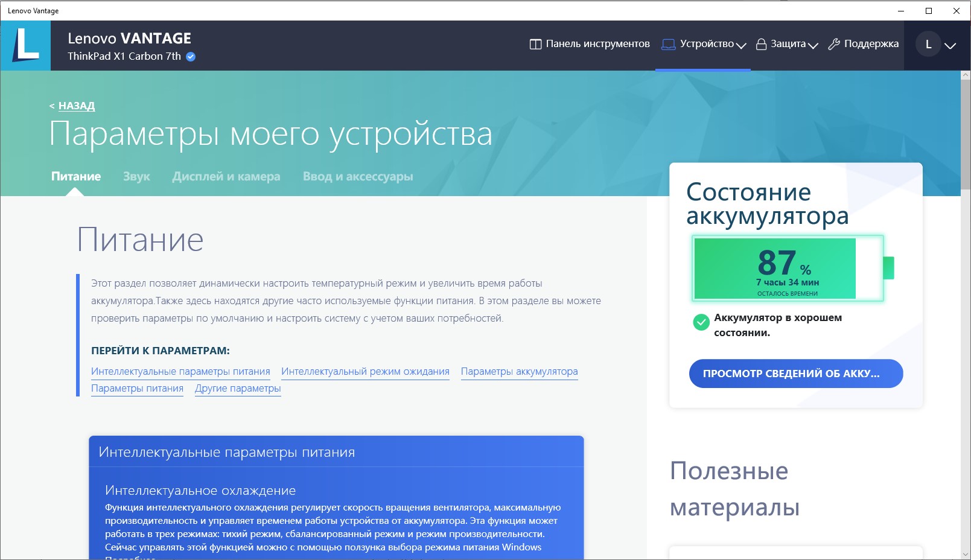Click the wrench support icon
The width and height of the screenshot is (971, 560).
click(834, 44)
